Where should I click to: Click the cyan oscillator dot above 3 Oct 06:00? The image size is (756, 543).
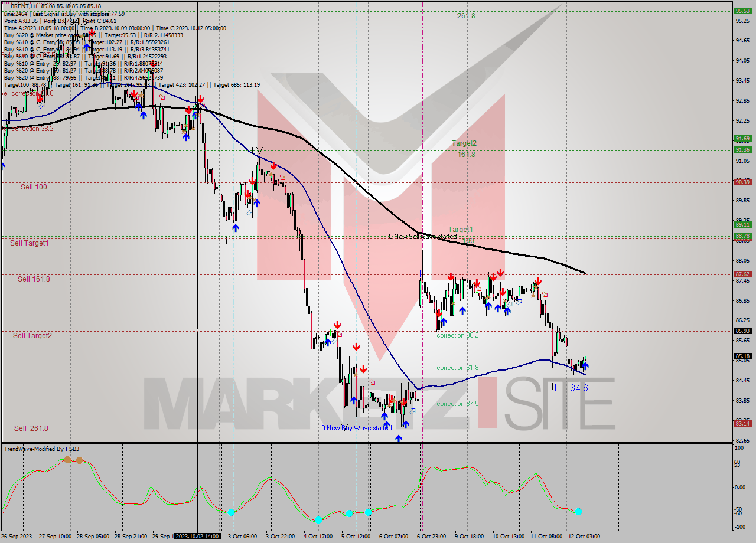(x=231, y=512)
